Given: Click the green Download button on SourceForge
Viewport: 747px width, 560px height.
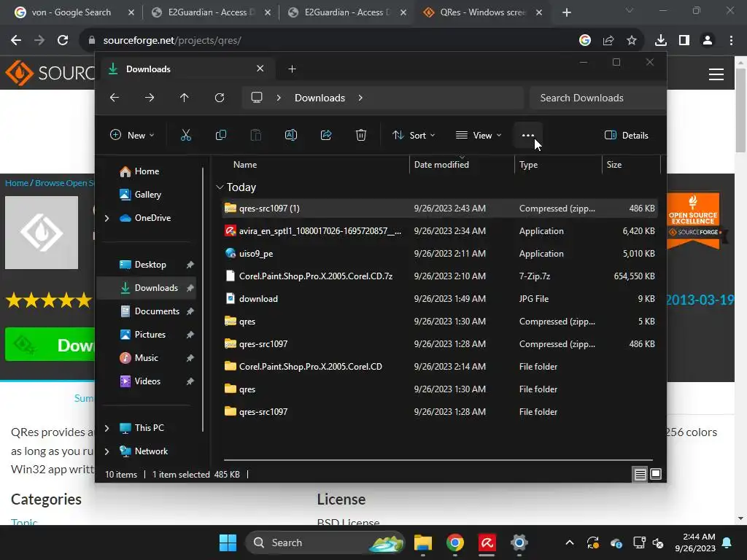Looking at the screenshot, I should pyautogui.click(x=50, y=344).
